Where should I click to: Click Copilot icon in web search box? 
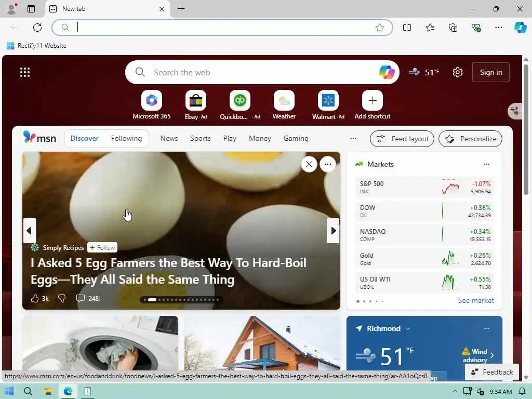click(387, 72)
